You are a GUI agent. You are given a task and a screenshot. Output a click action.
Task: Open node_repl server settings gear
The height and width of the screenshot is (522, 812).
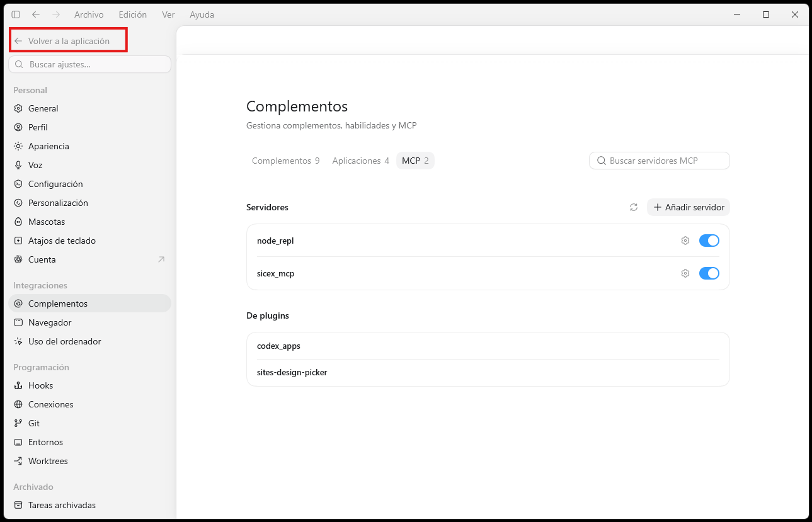pos(685,241)
